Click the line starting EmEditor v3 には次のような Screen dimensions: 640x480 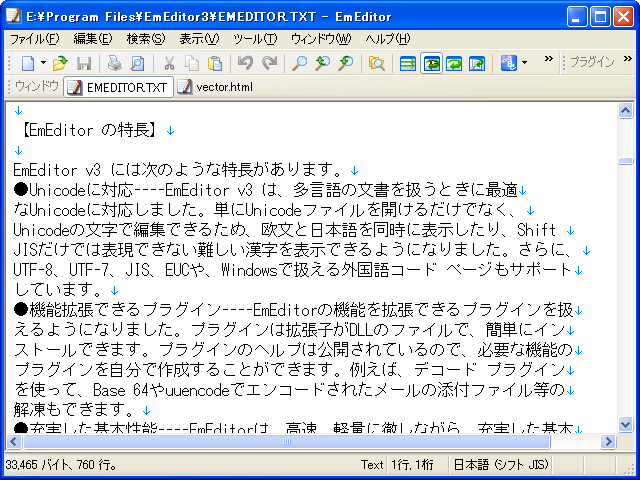[x=178, y=170]
